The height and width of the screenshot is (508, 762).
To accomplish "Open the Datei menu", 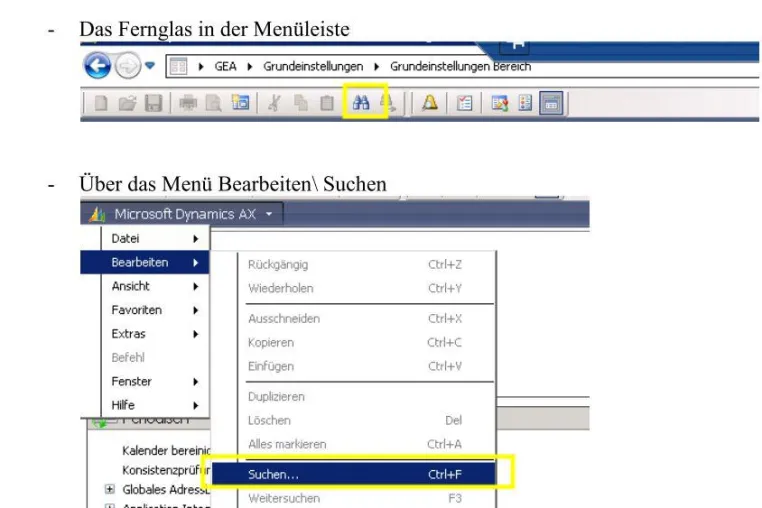I will tap(156, 239).
